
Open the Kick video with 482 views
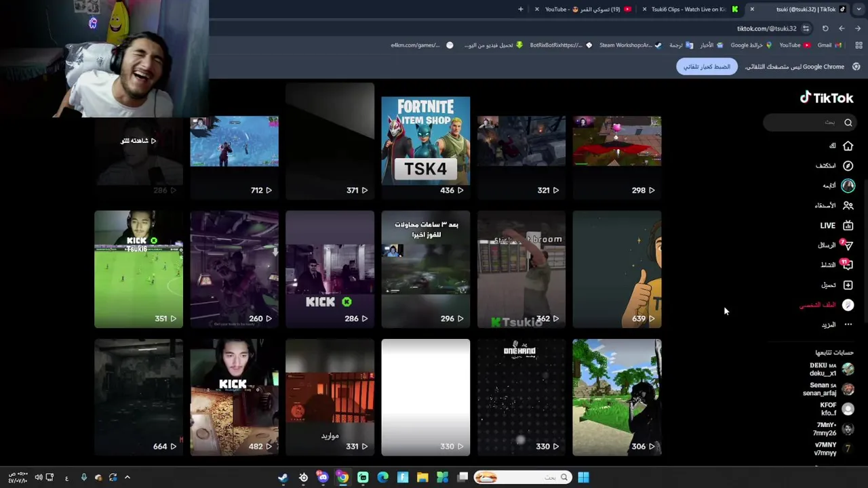click(234, 397)
